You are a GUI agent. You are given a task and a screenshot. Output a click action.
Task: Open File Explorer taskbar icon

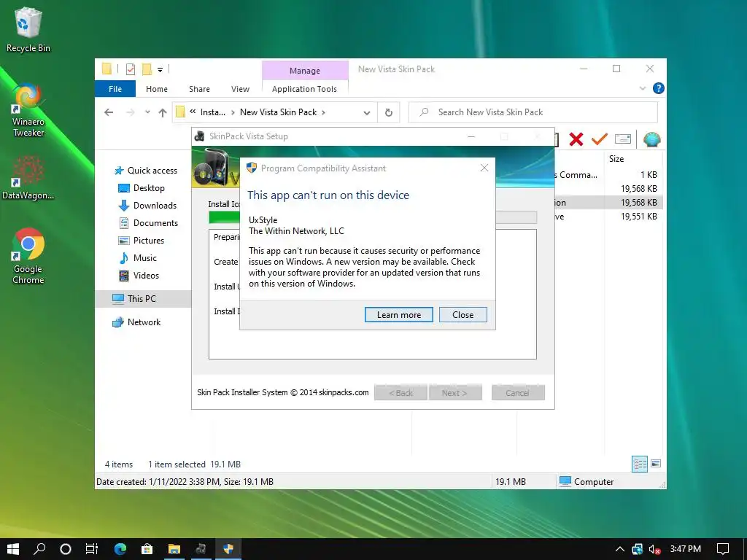[x=174, y=549]
